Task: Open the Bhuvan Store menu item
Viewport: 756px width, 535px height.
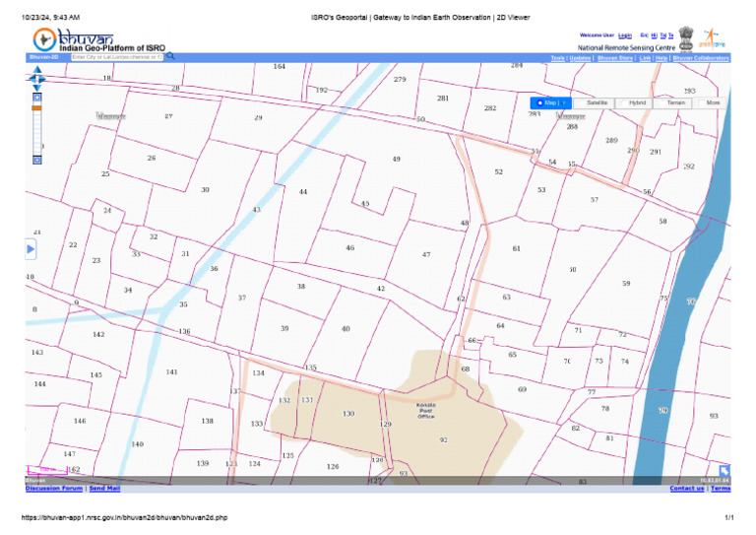Action: pyautogui.click(x=614, y=58)
